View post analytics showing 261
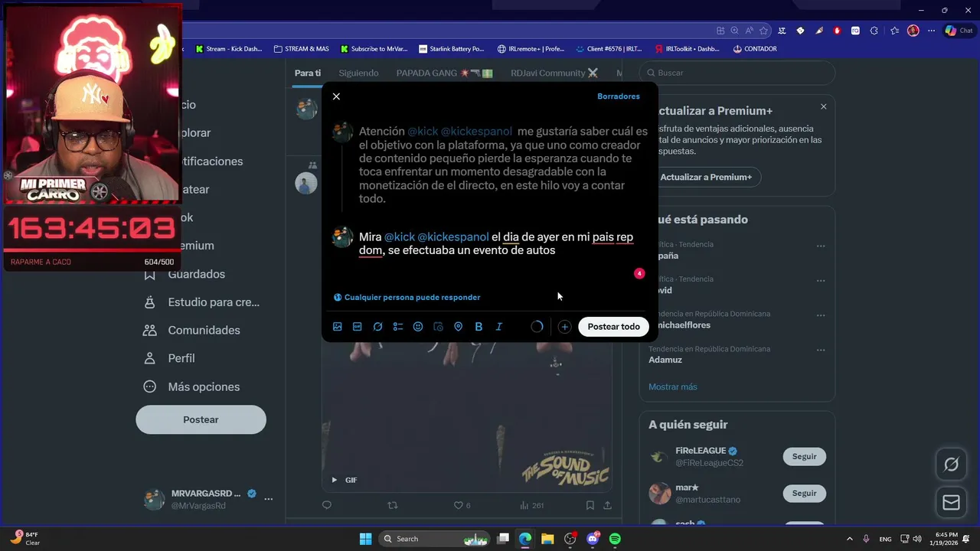Screen dimensions: 980x551 (531, 505)
